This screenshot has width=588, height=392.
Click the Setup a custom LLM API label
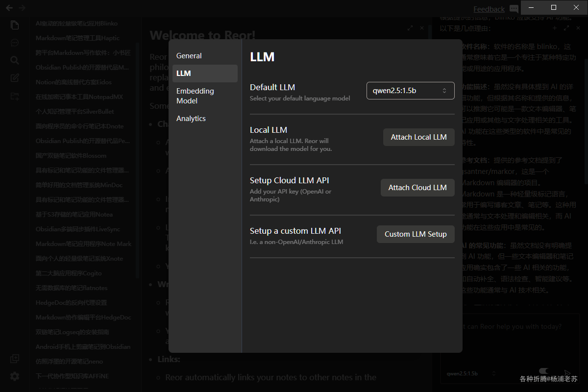point(295,231)
